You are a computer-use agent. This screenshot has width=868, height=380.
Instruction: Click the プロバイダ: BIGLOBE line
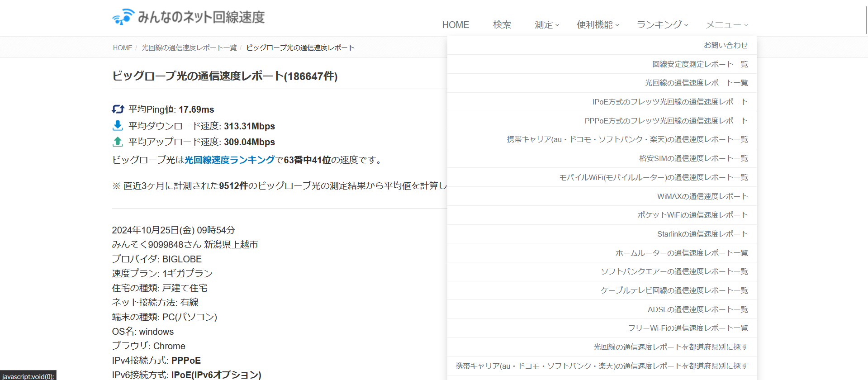pyautogui.click(x=157, y=259)
